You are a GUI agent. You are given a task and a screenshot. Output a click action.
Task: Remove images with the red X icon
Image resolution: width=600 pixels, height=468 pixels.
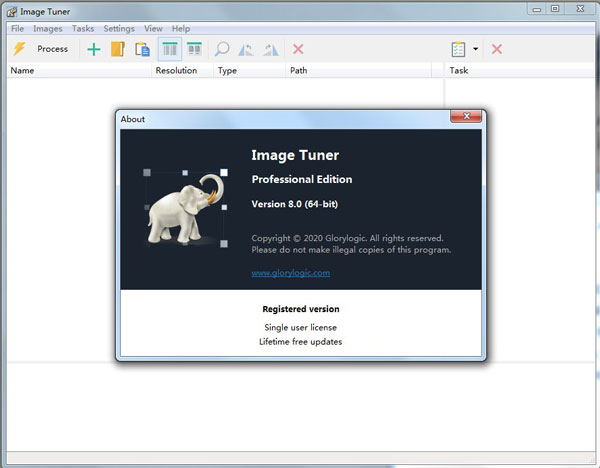[x=298, y=49]
